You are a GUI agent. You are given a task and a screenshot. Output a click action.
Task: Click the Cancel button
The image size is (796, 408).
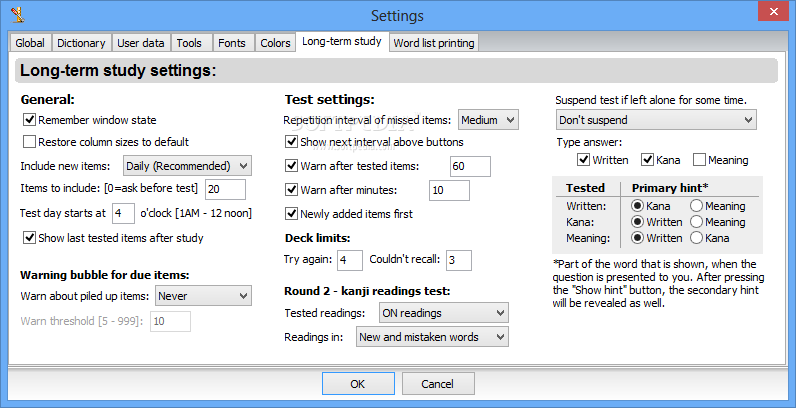tap(438, 384)
